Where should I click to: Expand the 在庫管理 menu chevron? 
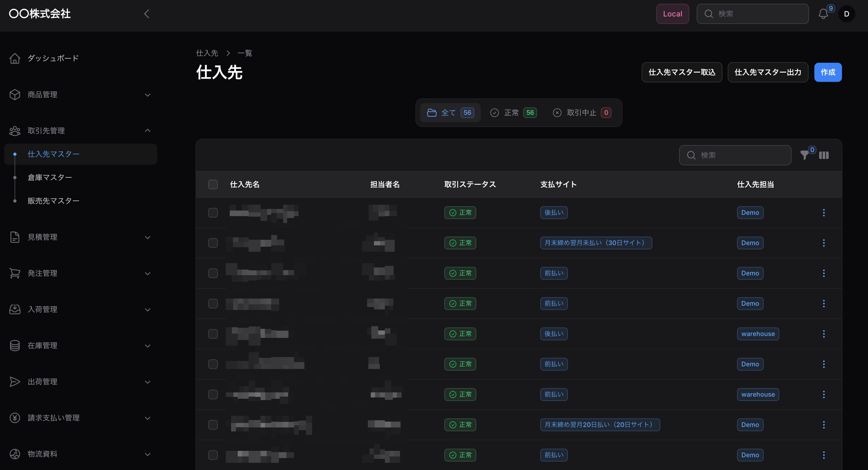(148, 346)
